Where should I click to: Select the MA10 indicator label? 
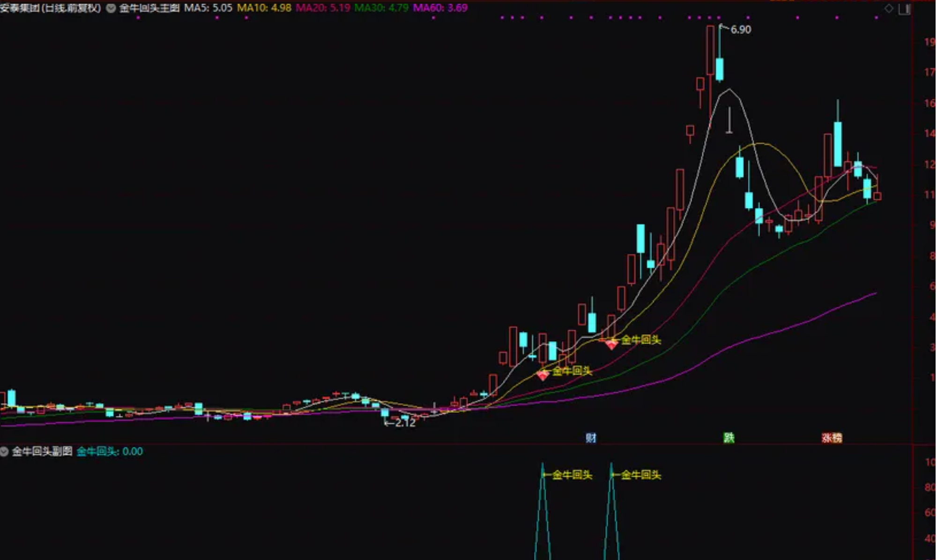[264, 8]
